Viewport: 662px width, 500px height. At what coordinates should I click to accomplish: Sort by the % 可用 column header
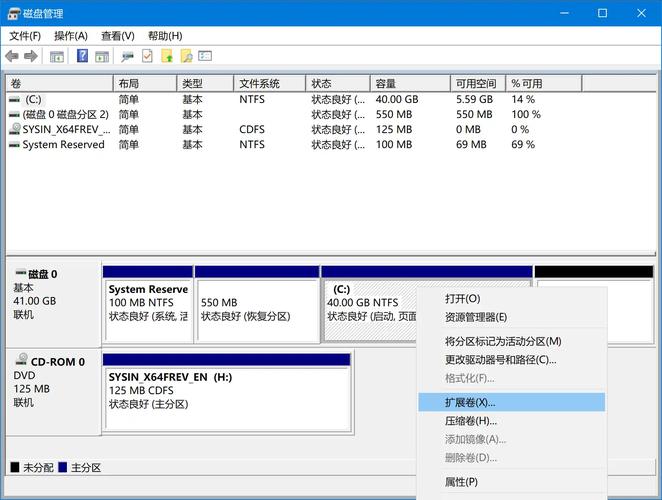coord(544,84)
